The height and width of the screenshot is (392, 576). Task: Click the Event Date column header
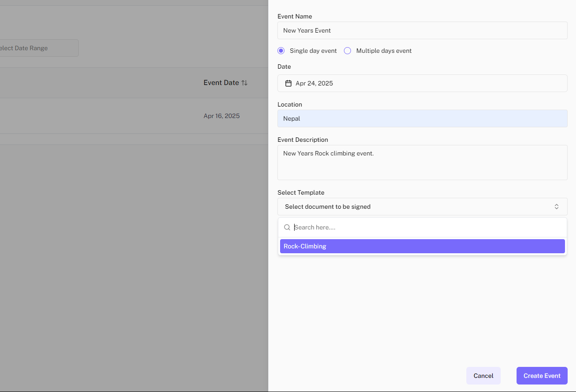pos(221,83)
